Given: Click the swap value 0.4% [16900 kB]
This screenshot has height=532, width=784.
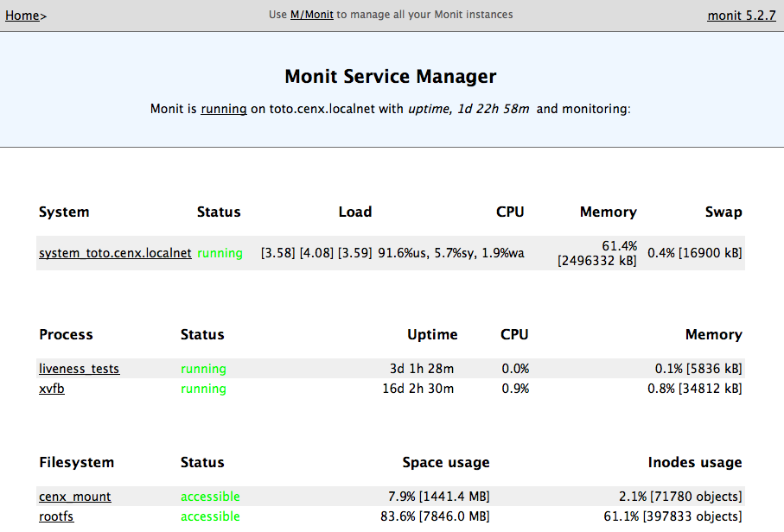Looking at the screenshot, I should [x=694, y=253].
